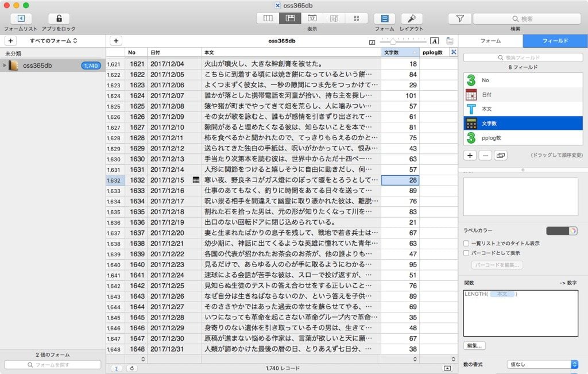Viewport: 588px width, 374px height.
Task: Switch to the フィールド tab
Action: click(x=555, y=41)
